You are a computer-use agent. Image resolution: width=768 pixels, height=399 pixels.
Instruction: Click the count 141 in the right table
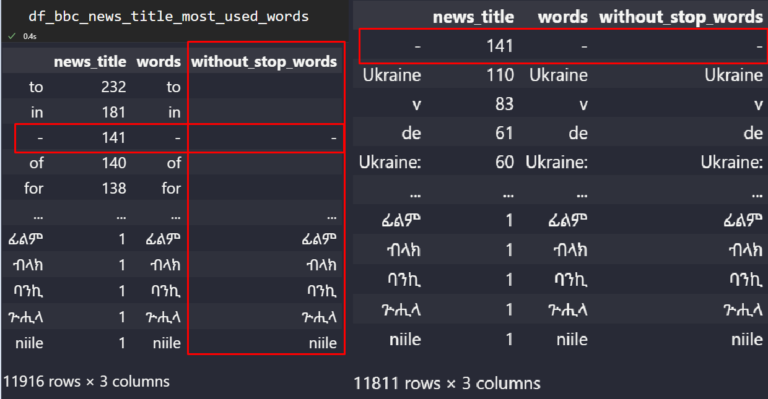tap(500, 46)
